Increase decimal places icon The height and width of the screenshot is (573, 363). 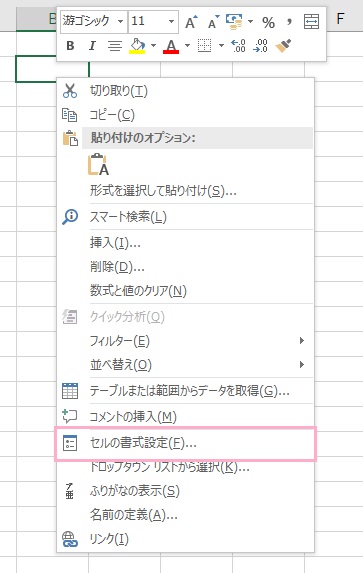click(x=238, y=46)
